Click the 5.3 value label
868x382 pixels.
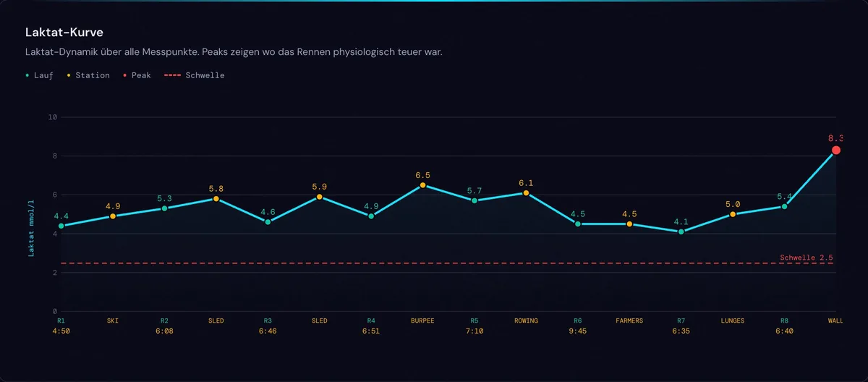click(x=164, y=198)
